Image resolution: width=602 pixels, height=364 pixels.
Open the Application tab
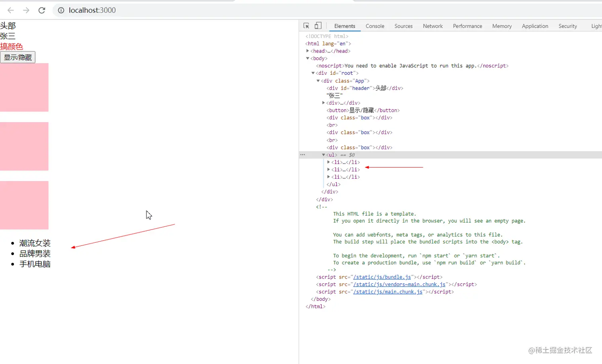point(535,26)
